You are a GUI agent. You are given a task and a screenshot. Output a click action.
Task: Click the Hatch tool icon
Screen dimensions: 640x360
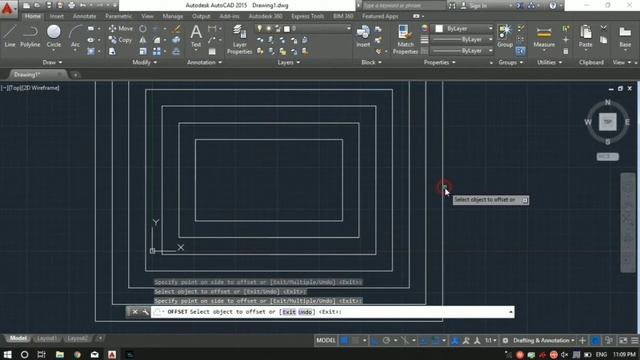click(91, 51)
